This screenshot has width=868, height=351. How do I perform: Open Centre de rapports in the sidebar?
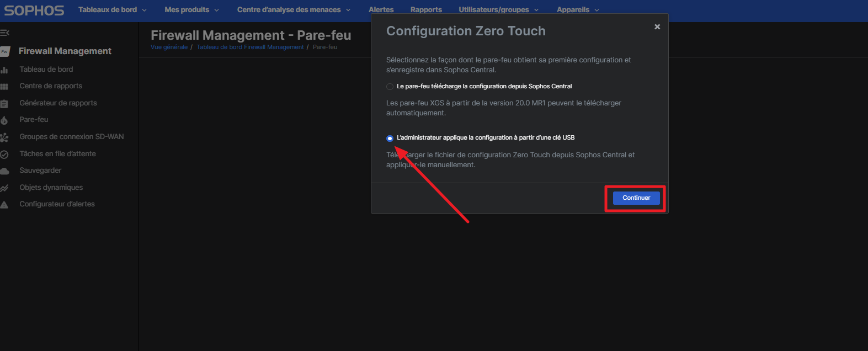51,86
